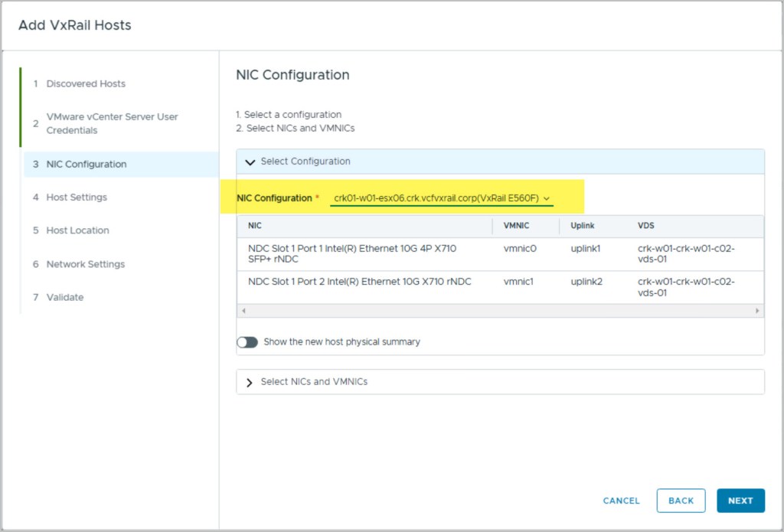Open the Host Location step
The height and width of the screenshot is (532, 784).
(x=77, y=230)
